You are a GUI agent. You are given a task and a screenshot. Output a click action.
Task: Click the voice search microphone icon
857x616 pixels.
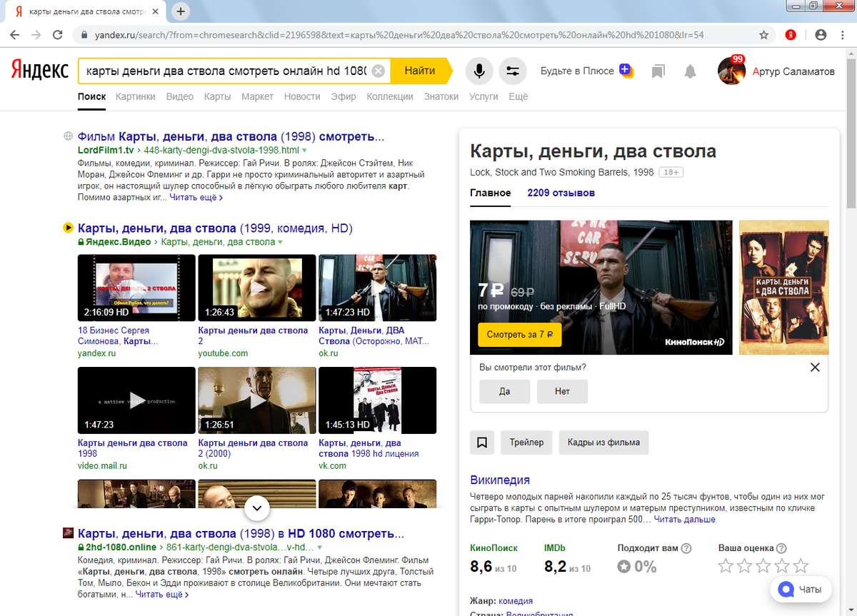(x=479, y=71)
